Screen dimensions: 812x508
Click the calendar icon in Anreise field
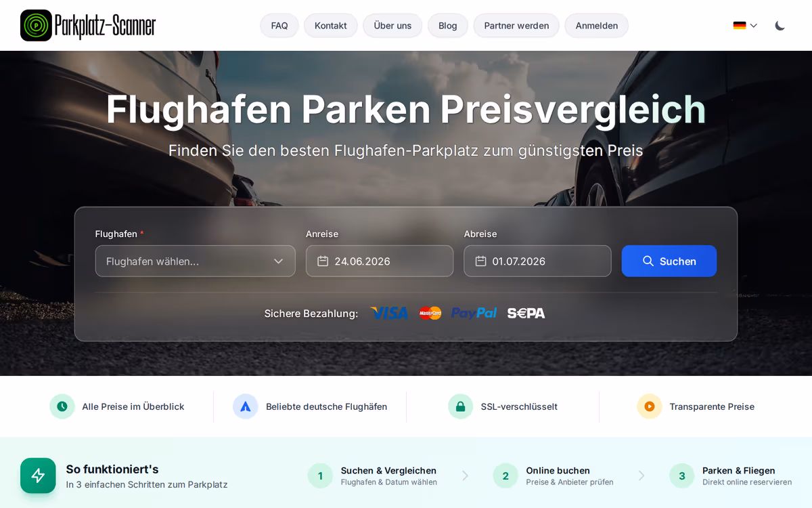point(323,261)
